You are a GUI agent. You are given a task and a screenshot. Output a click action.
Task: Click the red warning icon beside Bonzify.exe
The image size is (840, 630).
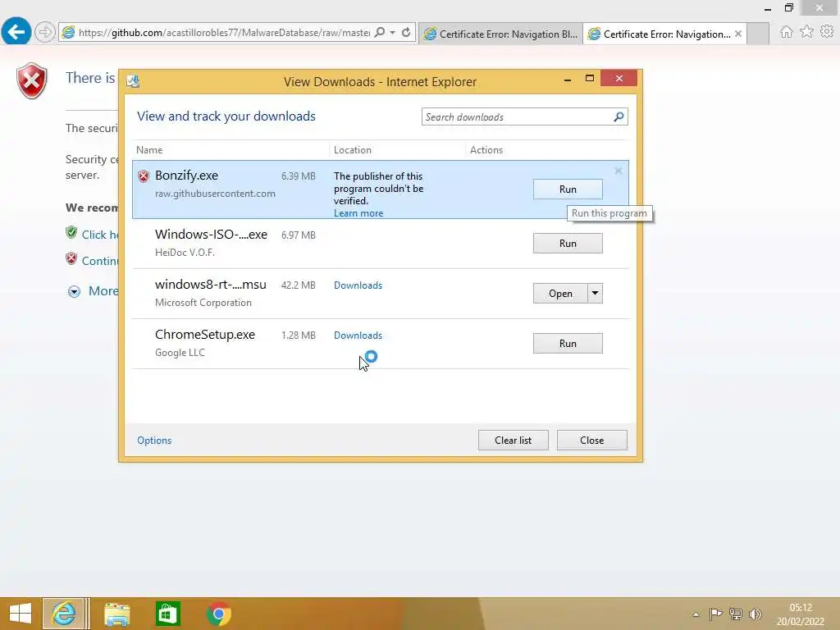pos(143,176)
